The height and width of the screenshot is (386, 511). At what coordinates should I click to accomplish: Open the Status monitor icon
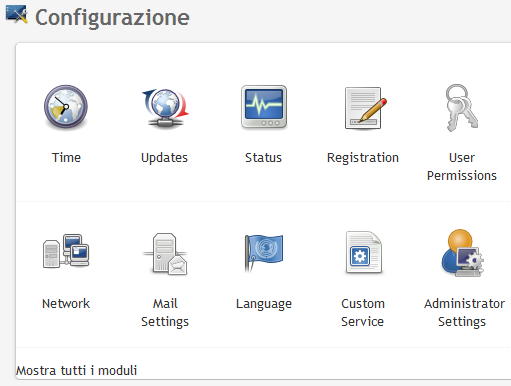click(264, 107)
